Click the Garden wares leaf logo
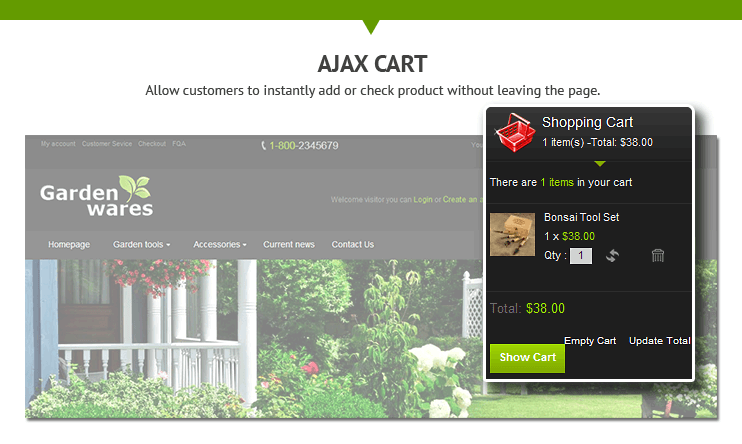Screen dimensions: 742x444 click(97, 196)
